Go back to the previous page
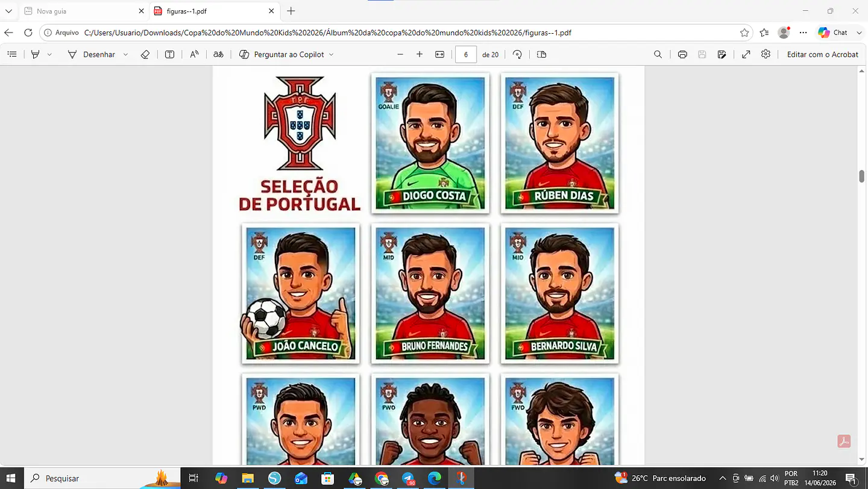This screenshot has width=868, height=489. [x=8, y=33]
